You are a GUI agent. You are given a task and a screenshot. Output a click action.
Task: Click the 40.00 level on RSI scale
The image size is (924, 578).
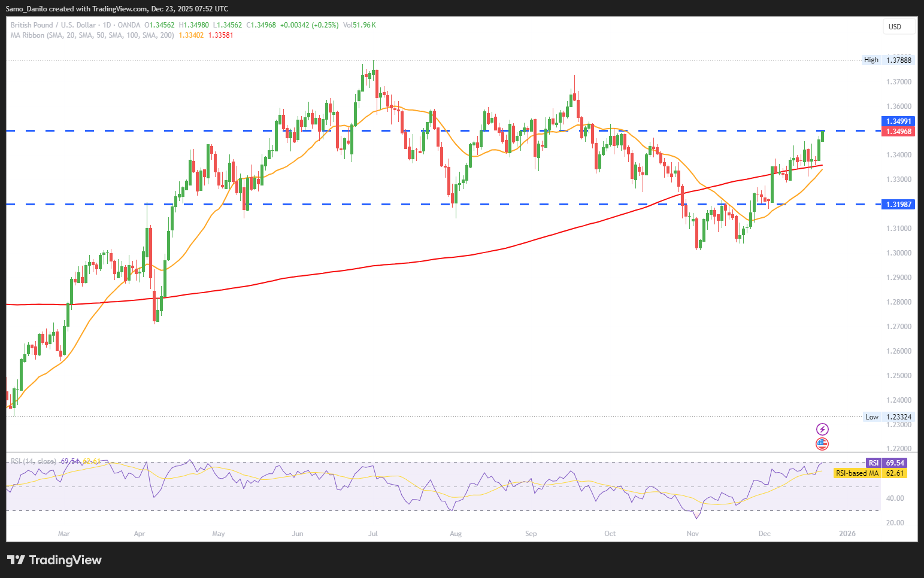895,498
